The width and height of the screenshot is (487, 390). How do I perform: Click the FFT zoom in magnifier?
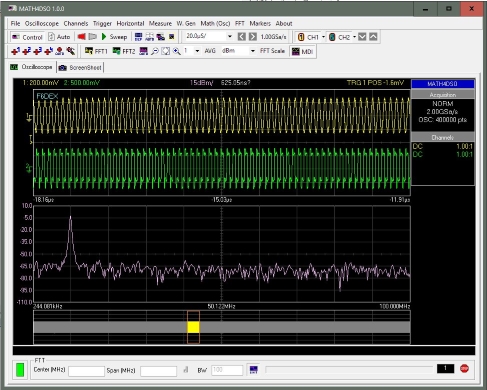[x=177, y=51]
